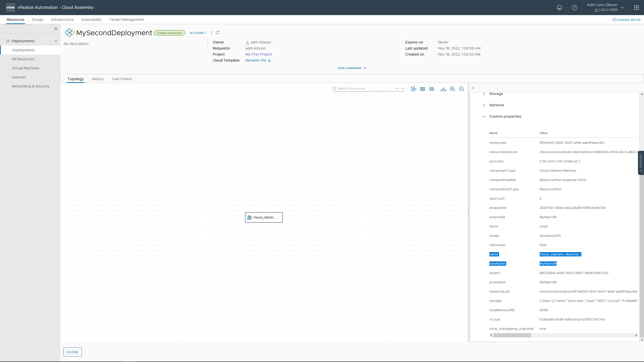Open the Rename VM template link

pos(256,60)
